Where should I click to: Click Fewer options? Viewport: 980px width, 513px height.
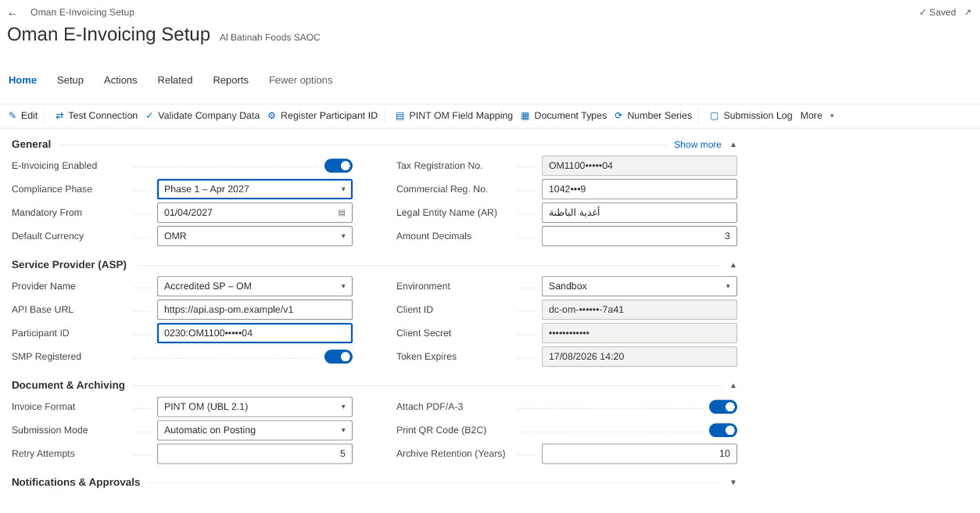pos(301,80)
